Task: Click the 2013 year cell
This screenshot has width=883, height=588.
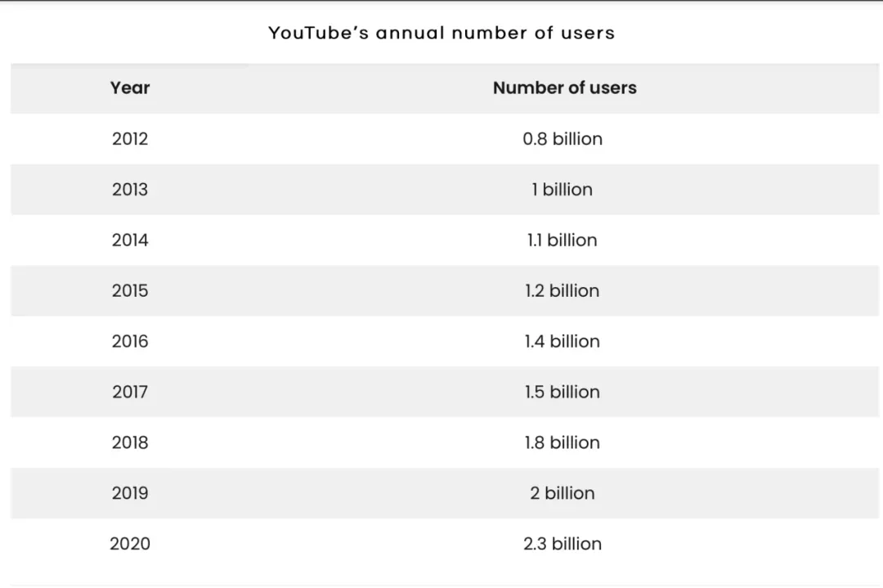Action: (129, 189)
